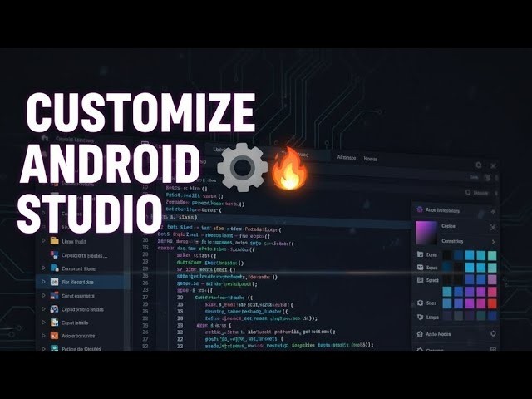This screenshot has height=399, width=532.
Task: Click the icon next to 'Loops' label
Action: 420,317
